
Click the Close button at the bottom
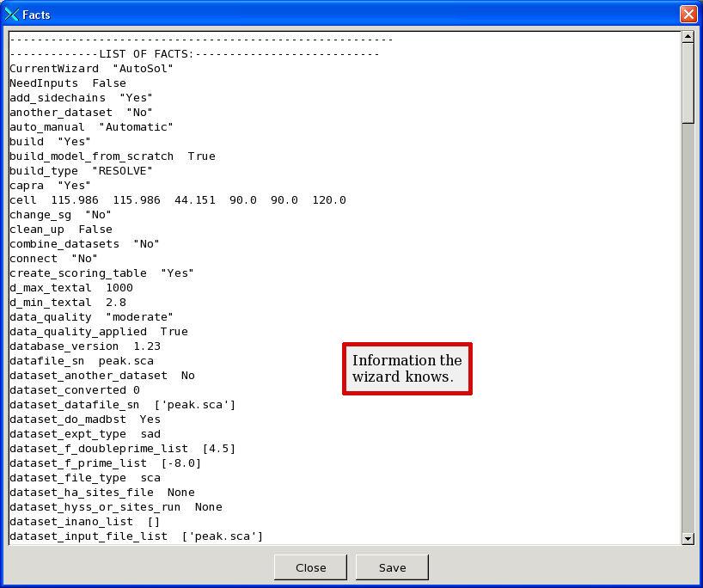click(310, 567)
